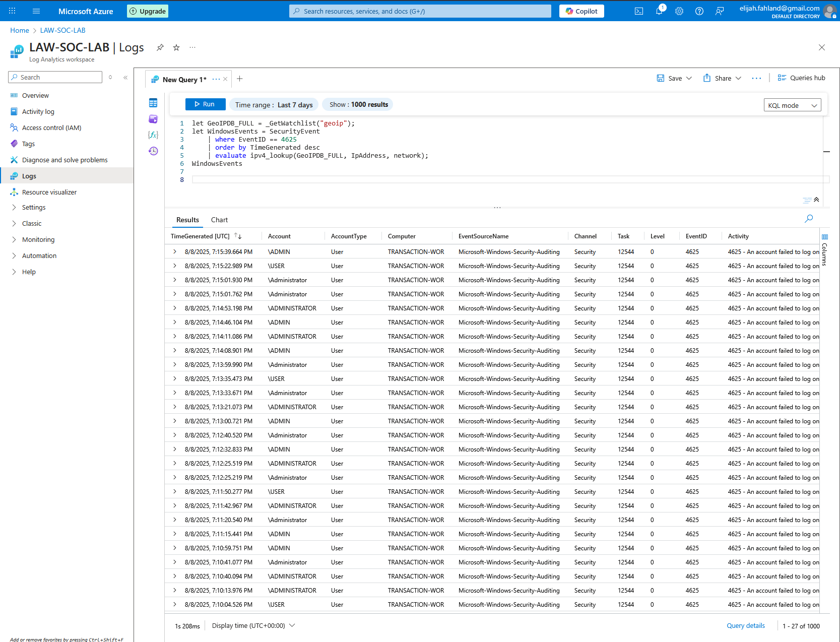
Task: Open more options ellipsis next to Share
Action: tap(756, 78)
